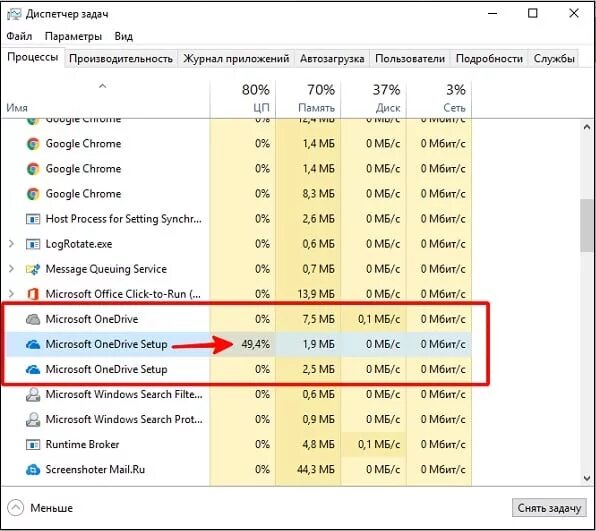The height and width of the screenshot is (531, 596).
Task: Switch to the Производительность tab
Action: tap(121, 59)
